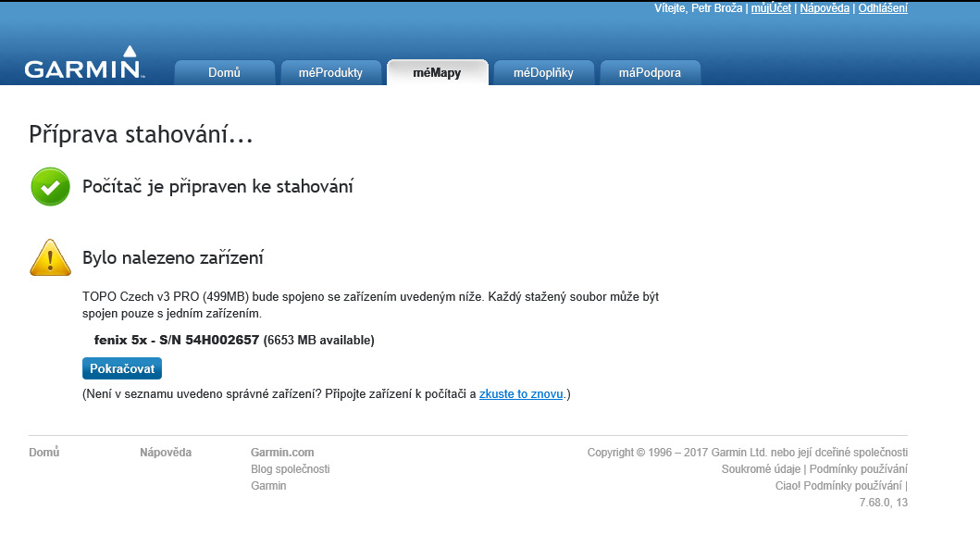This screenshot has width=980, height=560.
Task: Click 'Počítač je připraven ke stahování' text
Action: tap(217, 186)
